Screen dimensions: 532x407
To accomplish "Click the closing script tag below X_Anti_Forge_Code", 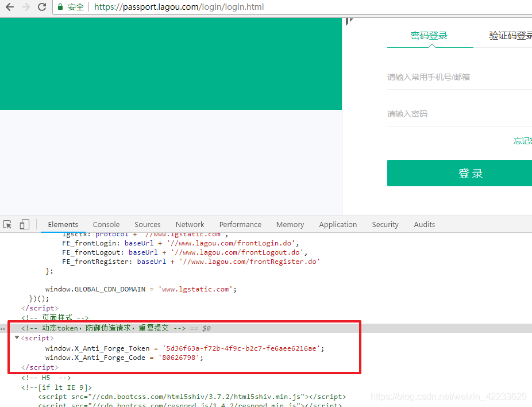I will tap(40, 367).
